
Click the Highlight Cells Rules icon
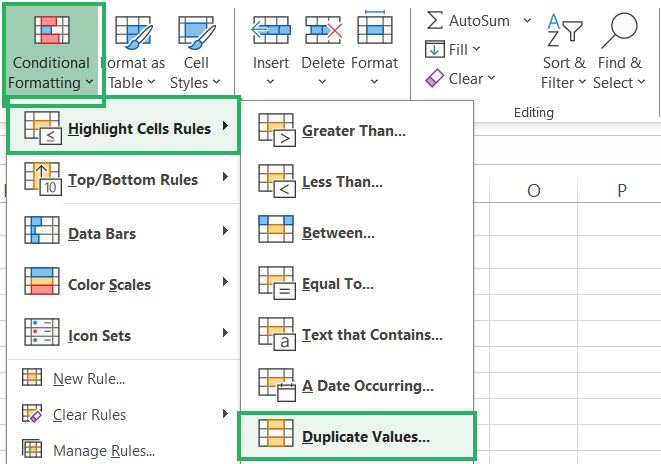point(43,128)
